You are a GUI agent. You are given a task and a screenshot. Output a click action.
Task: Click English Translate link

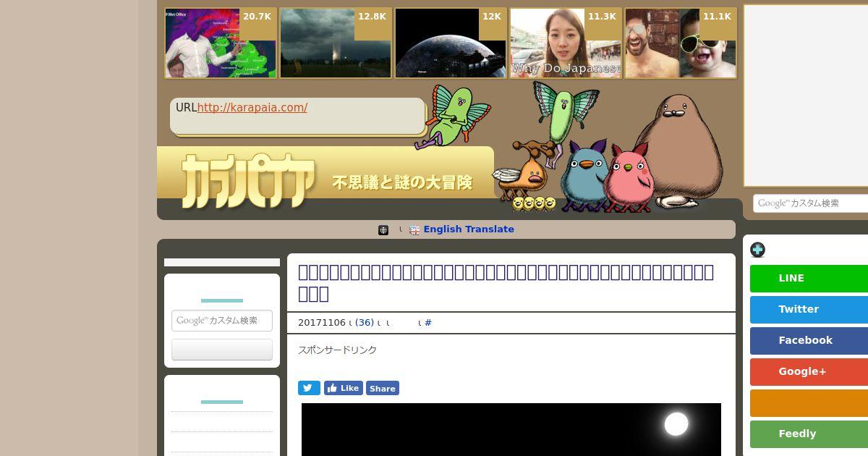click(469, 229)
